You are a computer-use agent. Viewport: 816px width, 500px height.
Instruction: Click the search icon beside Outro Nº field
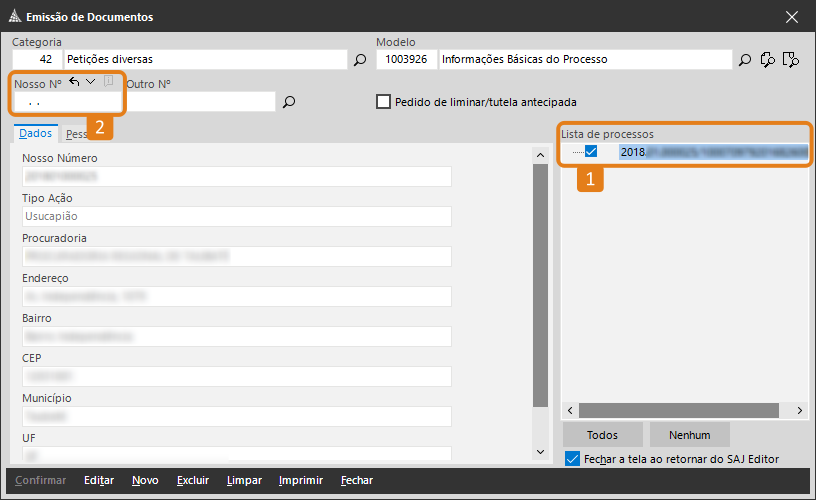point(289,102)
